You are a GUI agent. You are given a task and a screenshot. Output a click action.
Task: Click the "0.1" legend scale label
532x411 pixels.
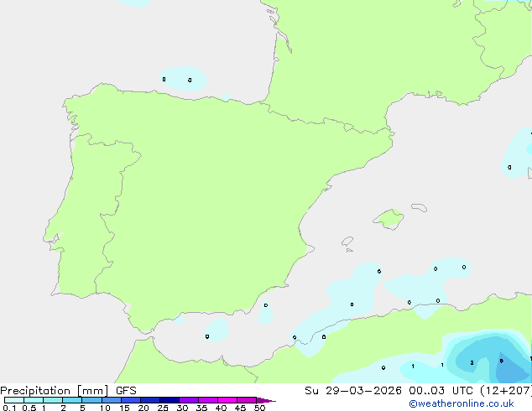(x=9, y=408)
